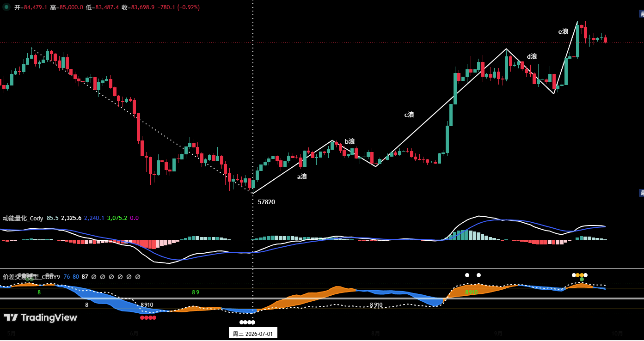Image resolution: width=644 pixels, height=341 pixels.
Task: Select the e浪 wave label
Action: pyautogui.click(x=563, y=31)
